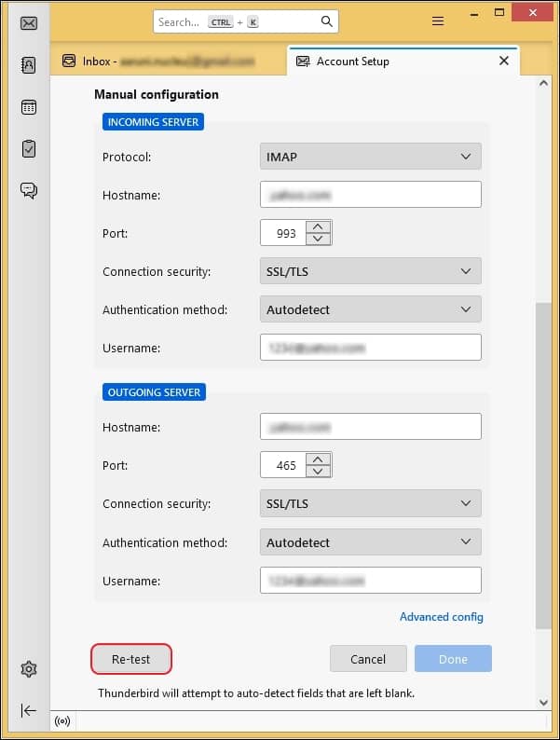Open the incoming Authentication method dropdown
Viewport: 560px width, 740px height.
[x=370, y=309]
